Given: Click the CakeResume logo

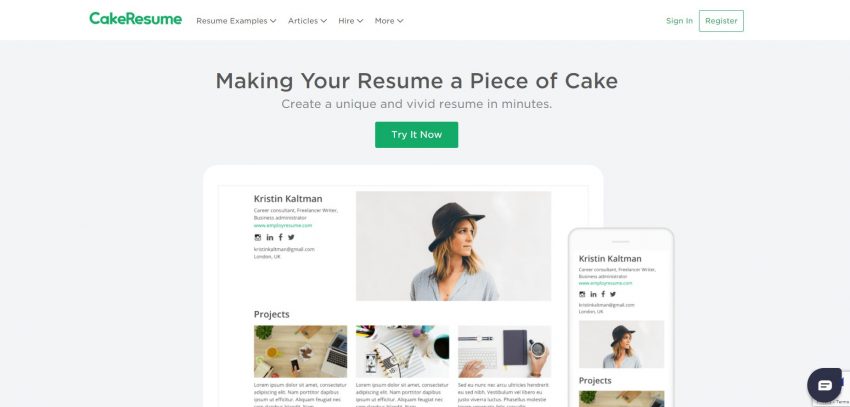Looking at the screenshot, I should coord(136,19).
